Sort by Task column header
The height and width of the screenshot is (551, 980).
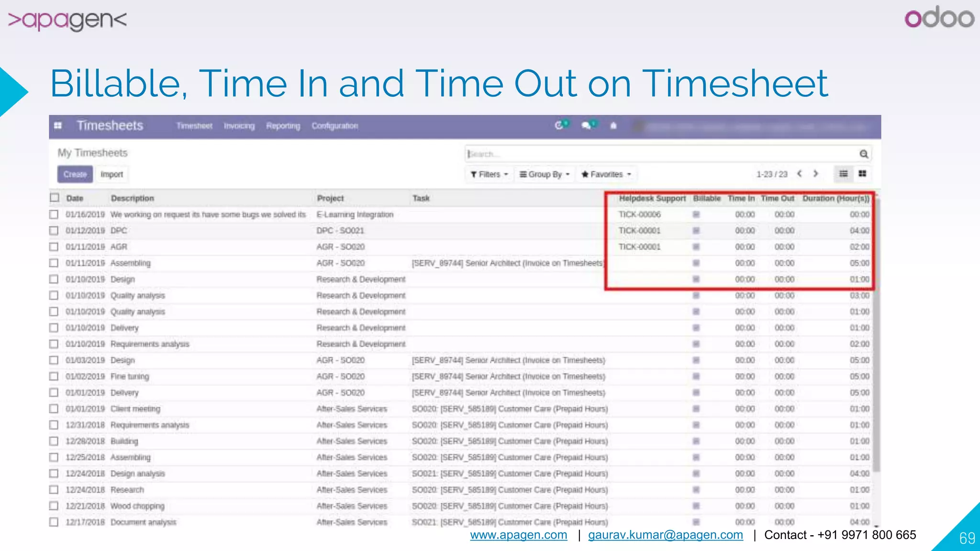[x=421, y=198]
